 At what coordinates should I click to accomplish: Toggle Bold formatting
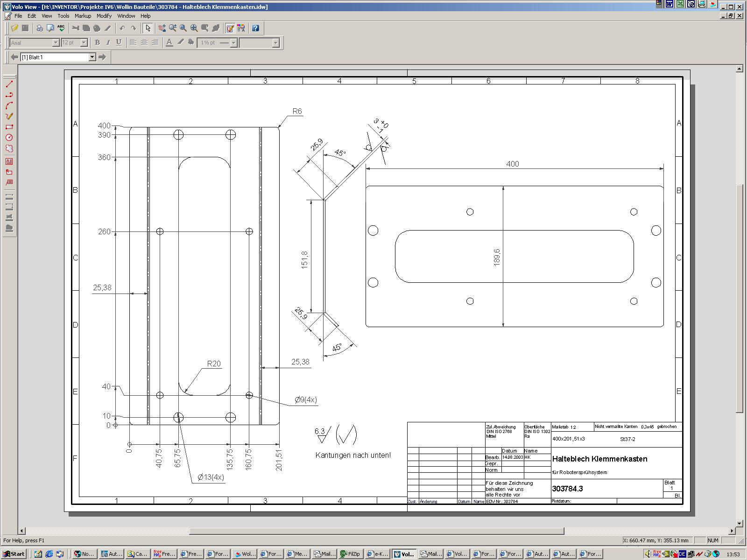point(97,42)
